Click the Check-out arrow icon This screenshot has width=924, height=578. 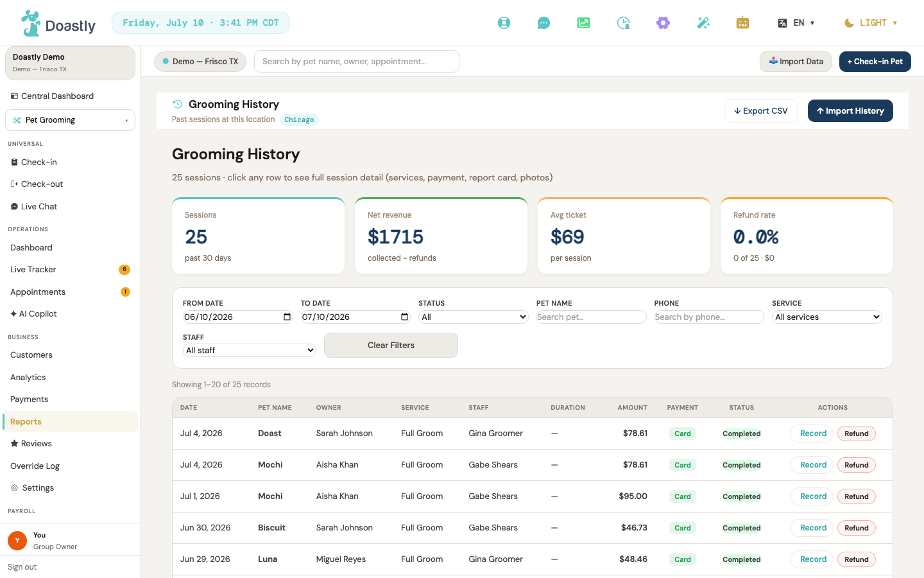(14, 184)
